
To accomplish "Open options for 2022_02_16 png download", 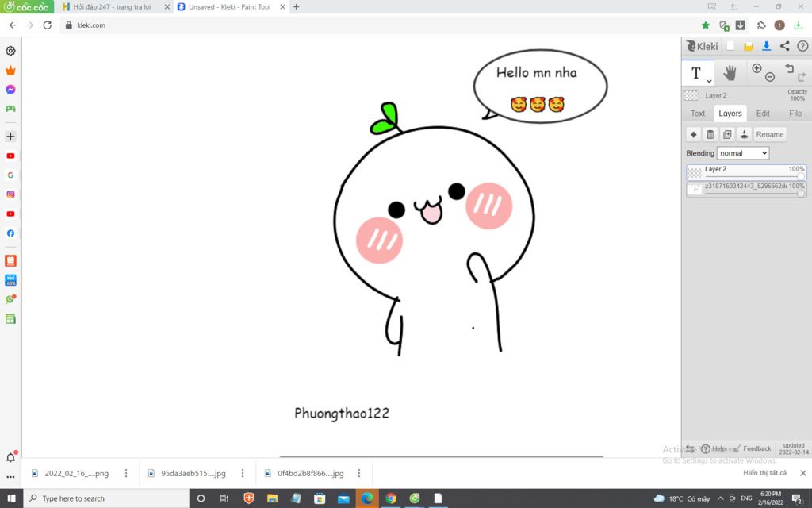I will click(x=126, y=473).
